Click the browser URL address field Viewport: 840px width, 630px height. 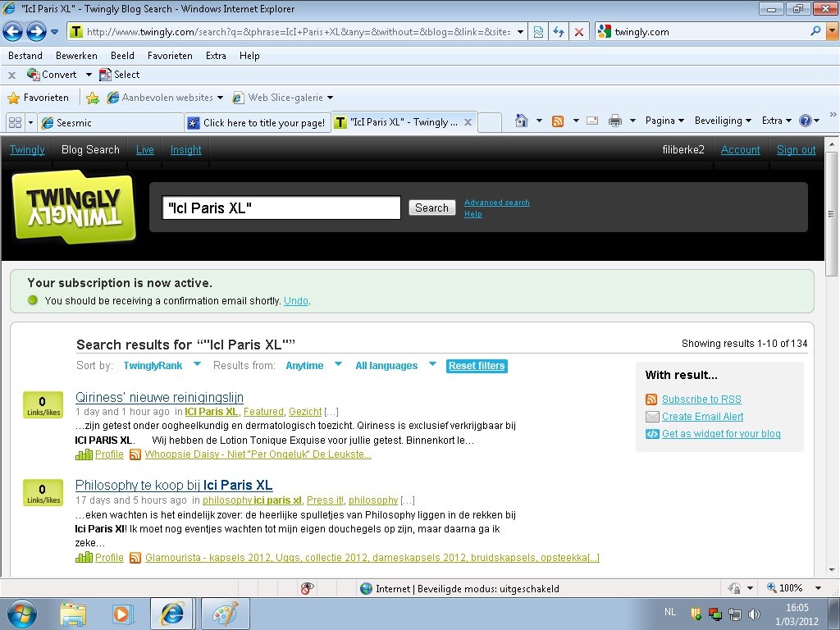tap(297, 32)
